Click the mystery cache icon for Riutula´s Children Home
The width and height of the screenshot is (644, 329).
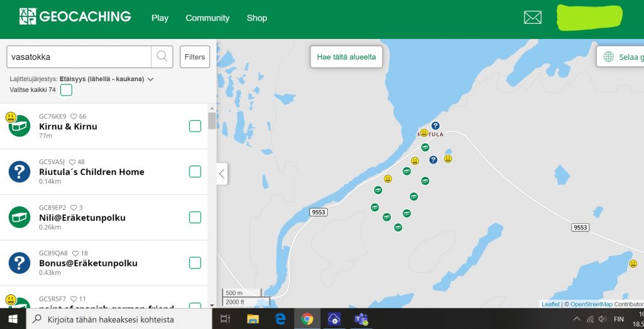pyautogui.click(x=19, y=172)
